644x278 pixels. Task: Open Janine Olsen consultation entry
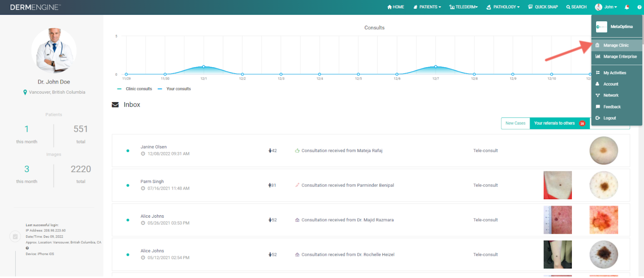(371, 151)
